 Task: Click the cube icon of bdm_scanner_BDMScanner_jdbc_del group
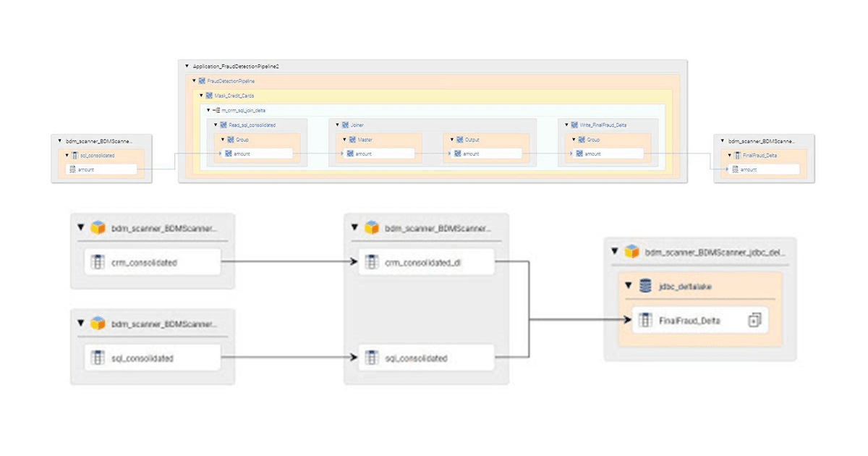[632, 252]
